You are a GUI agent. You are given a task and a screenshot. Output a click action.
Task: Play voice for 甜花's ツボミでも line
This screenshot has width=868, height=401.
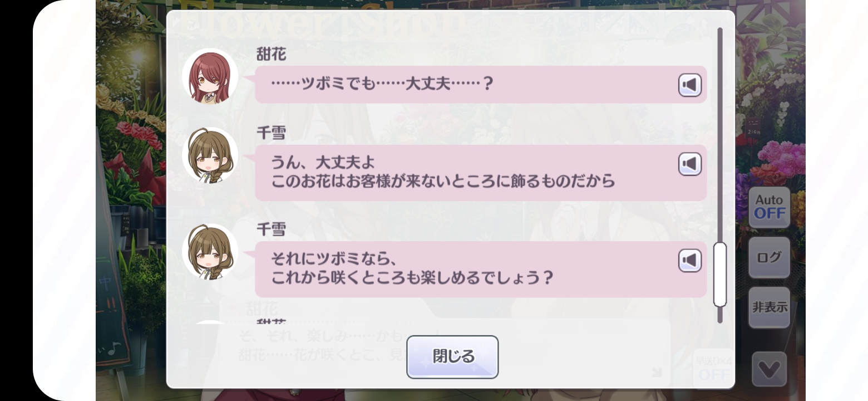[689, 85]
